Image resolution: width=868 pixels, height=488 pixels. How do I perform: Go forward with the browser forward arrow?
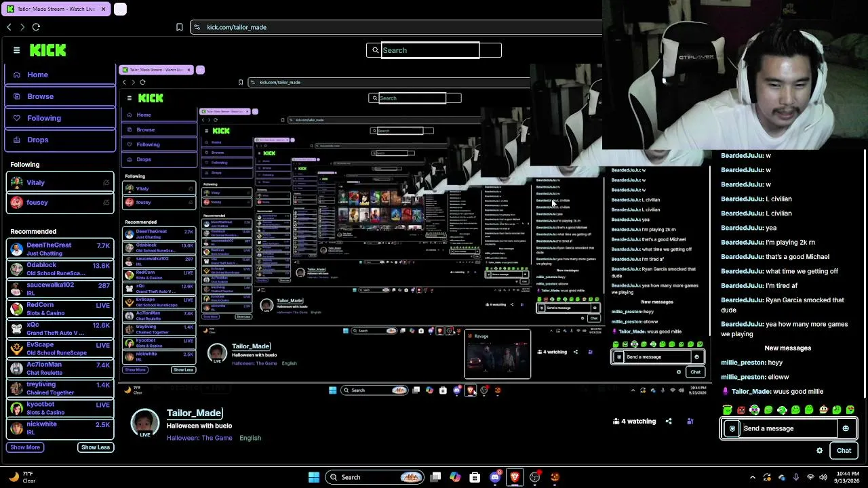(x=22, y=27)
